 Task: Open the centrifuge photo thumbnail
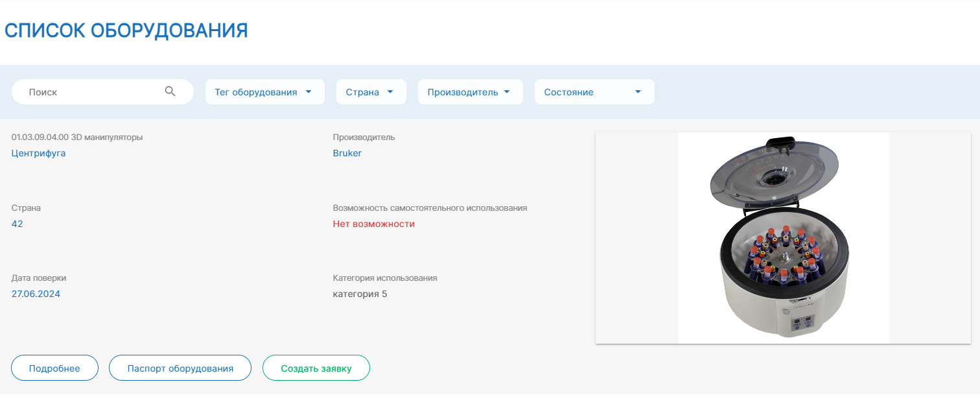(783, 238)
